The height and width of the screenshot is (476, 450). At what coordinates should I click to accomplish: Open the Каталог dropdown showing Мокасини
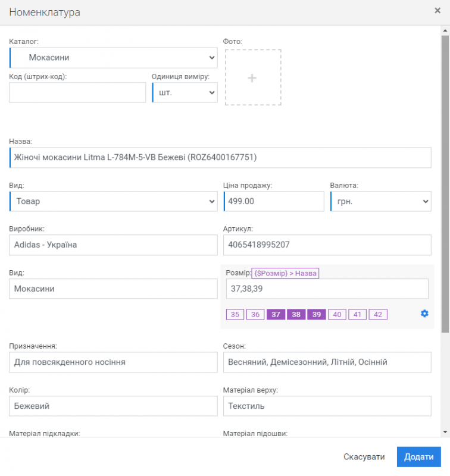[113, 58]
